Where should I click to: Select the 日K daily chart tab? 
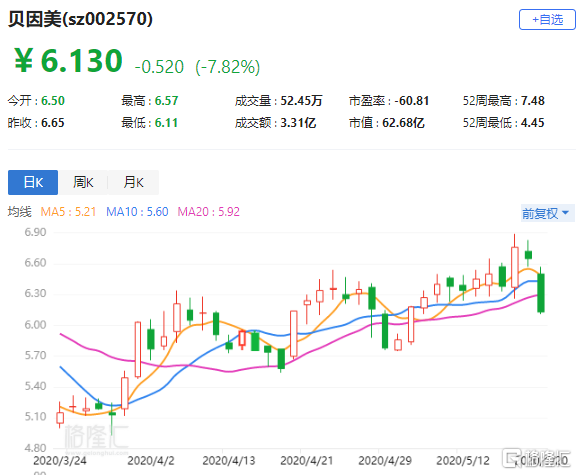(33, 182)
